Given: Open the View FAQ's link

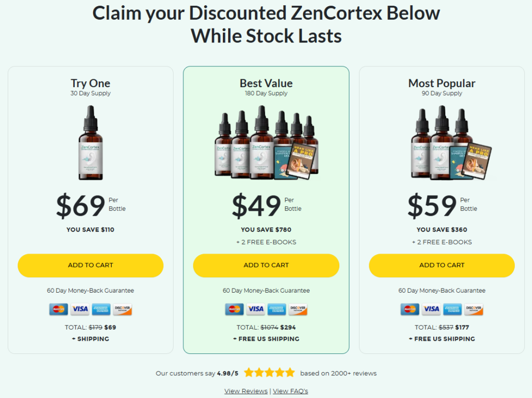Looking at the screenshot, I should coord(290,391).
